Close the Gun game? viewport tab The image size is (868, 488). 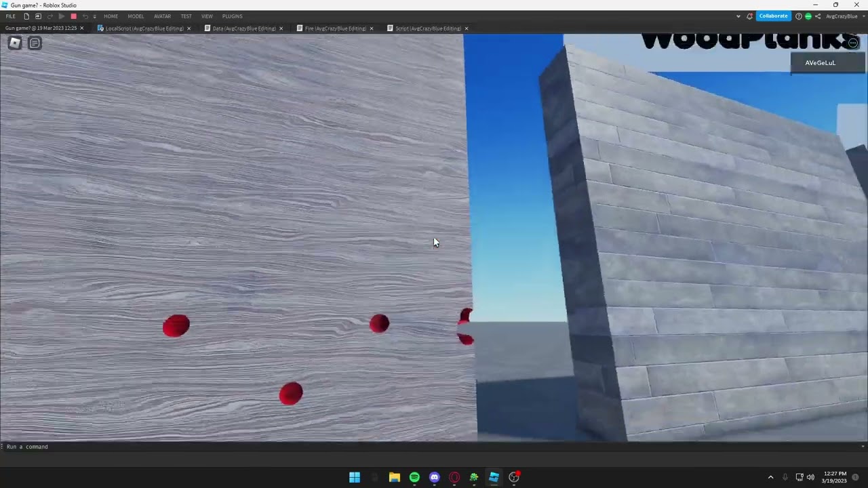[x=81, y=28]
